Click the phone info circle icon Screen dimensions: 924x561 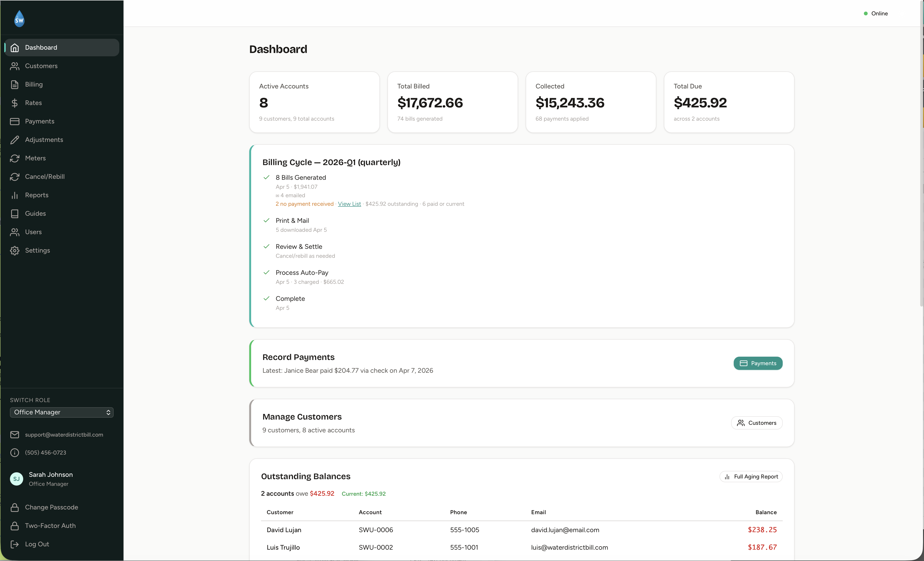click(15, 453)
